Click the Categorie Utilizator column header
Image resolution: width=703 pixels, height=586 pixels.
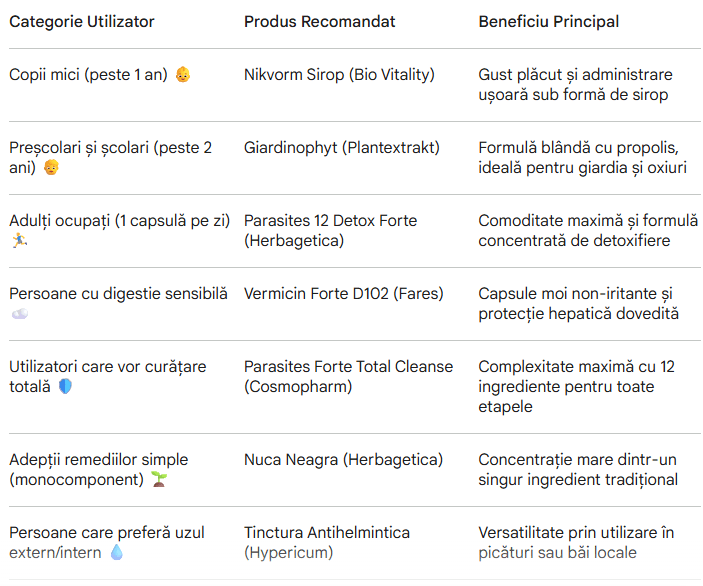[82, 21]
